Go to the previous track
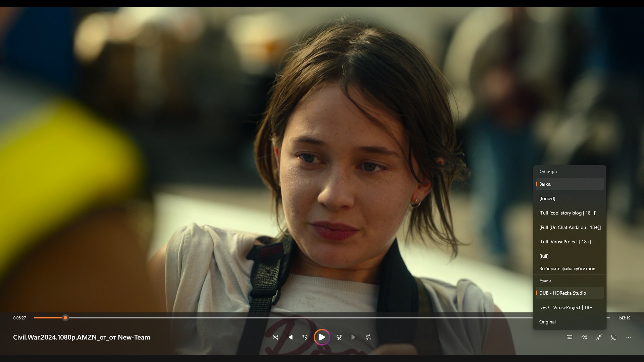Viewport: 644px width, 362px height. (290, 337)
